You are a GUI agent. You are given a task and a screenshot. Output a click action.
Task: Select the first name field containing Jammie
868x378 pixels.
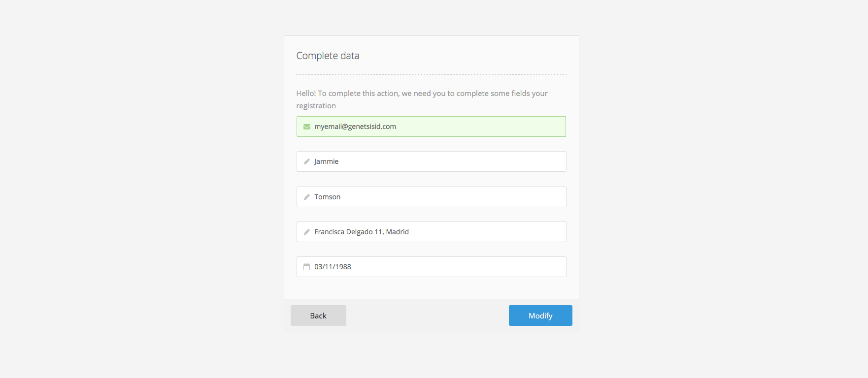443,161
